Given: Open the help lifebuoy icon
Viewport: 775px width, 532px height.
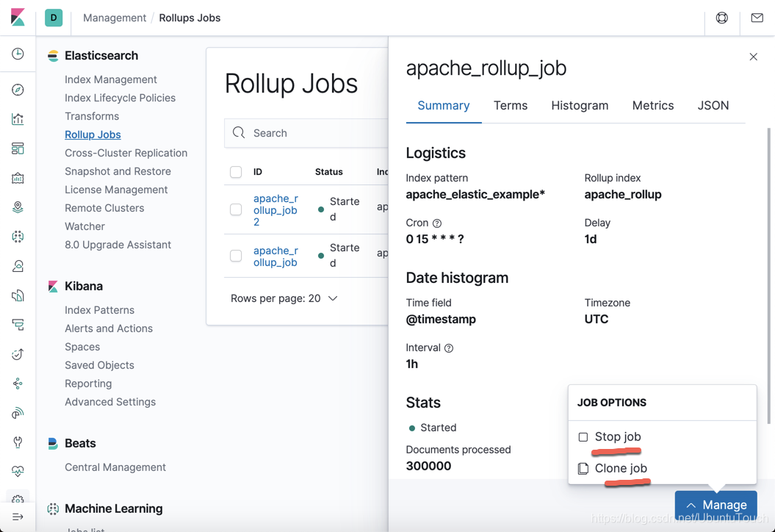Looking at the screenshot, I should pyautogui.click(x=721, y=18).
